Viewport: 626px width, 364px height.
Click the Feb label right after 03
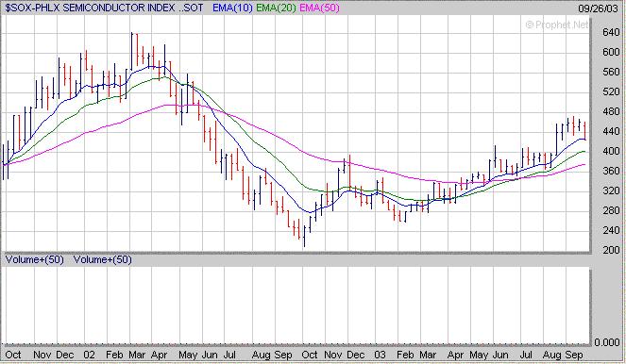pyautogui.click(x=405, y=355)
